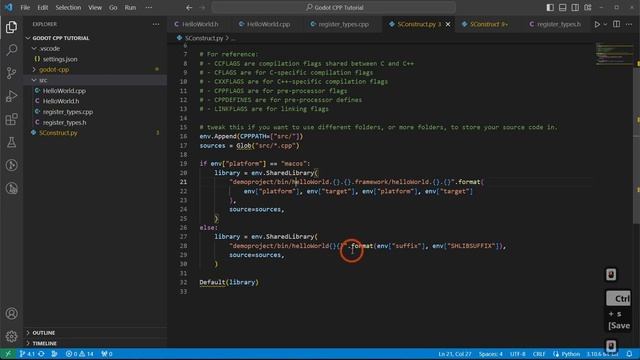Change indentation via Spaces: 4
640x360 pixels.
point(491,354)
